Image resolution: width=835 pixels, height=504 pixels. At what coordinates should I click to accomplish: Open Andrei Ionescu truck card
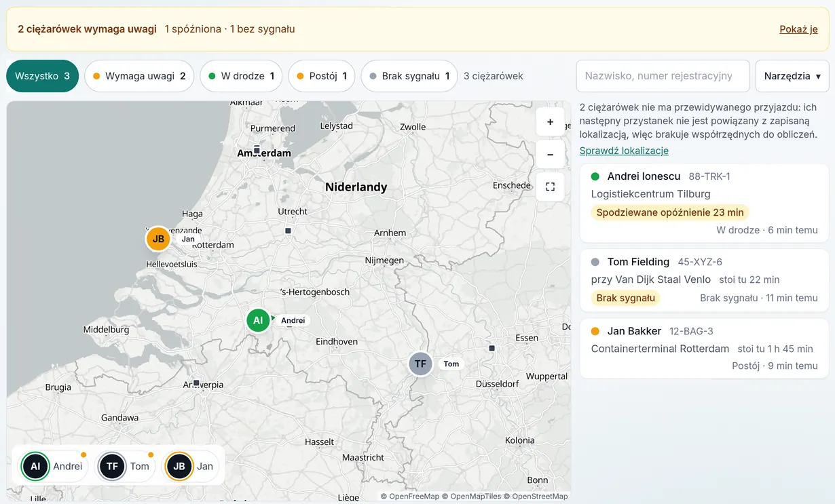click(x=704, y=203)
